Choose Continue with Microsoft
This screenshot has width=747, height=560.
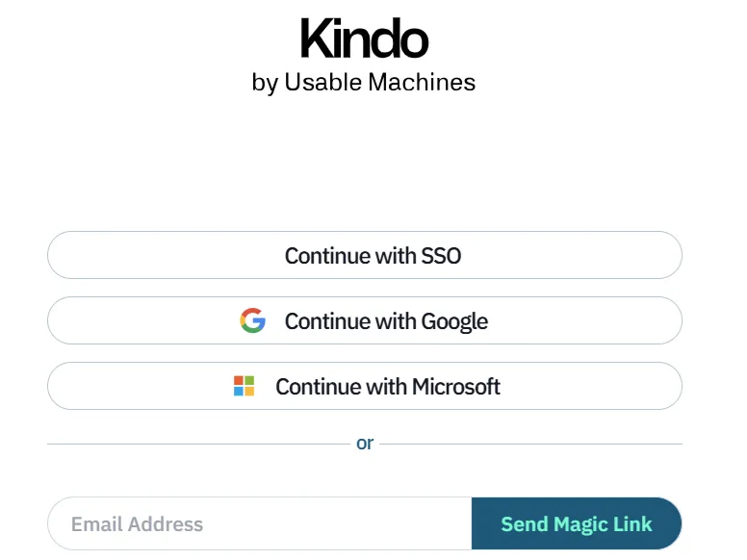tap(365, 386)
